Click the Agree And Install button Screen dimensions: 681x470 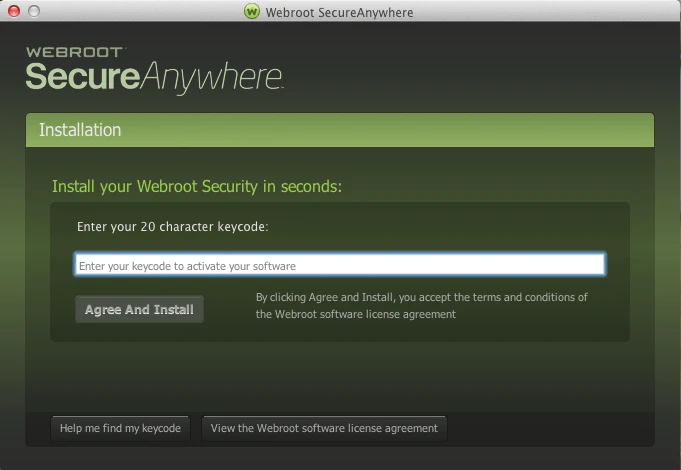[x=139, y=309]
